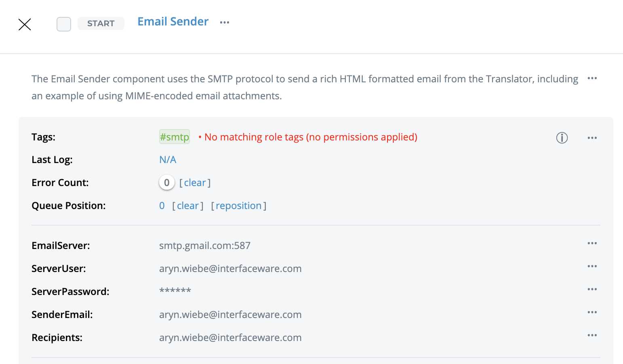Image resolution: width=623 pixels, height=364 pixels.
Task: Open ellipsis menu for ServerPassword field
Action: [592, 289]
